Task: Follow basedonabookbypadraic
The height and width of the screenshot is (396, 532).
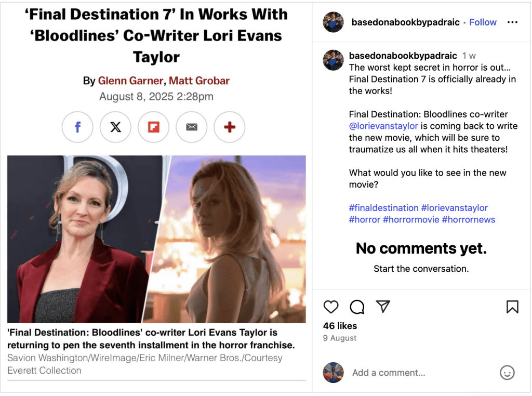Action: coord(483,22)
